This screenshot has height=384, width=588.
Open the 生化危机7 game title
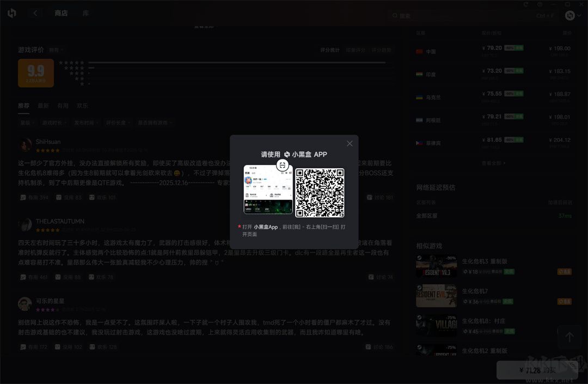coord(474,291)
